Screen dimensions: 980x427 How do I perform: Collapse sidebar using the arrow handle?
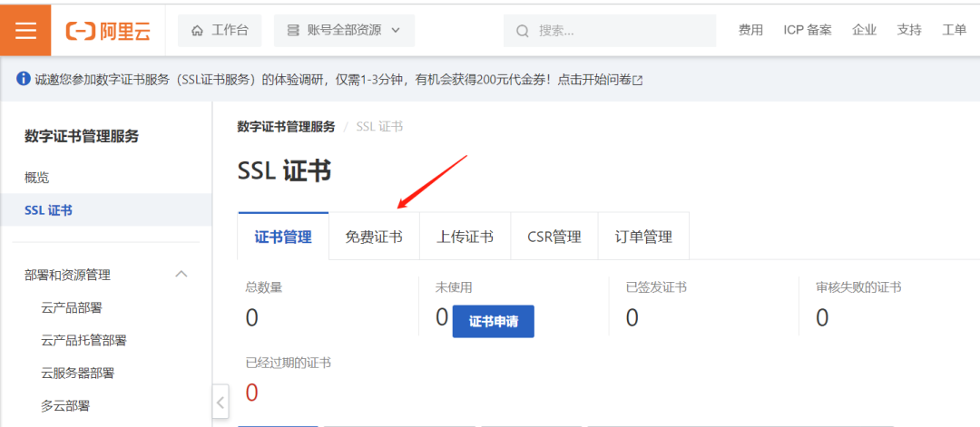coord(220,402)
